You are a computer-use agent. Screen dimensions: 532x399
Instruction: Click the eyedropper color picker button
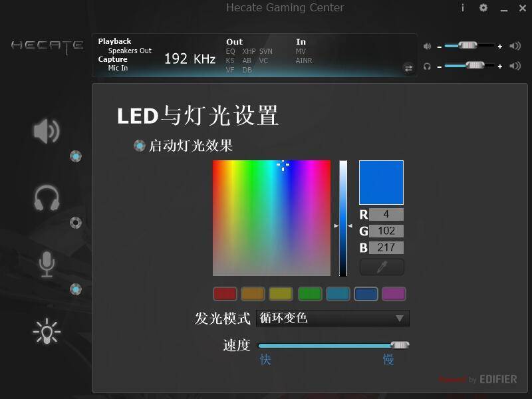[x=382, y=267]
